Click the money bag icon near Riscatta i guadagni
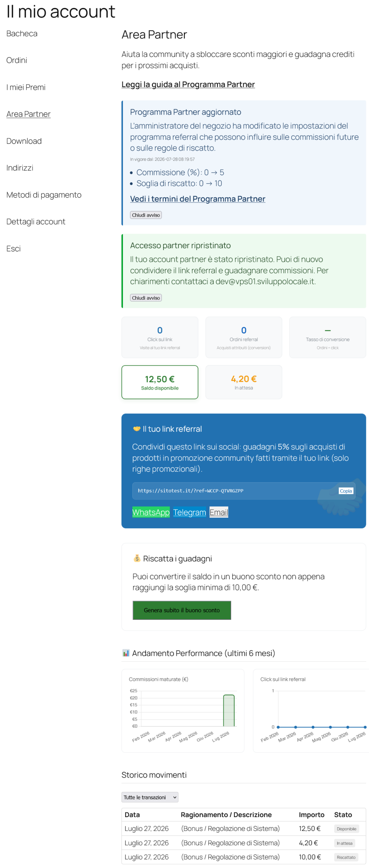369x868 pixels. pos(137,558)
